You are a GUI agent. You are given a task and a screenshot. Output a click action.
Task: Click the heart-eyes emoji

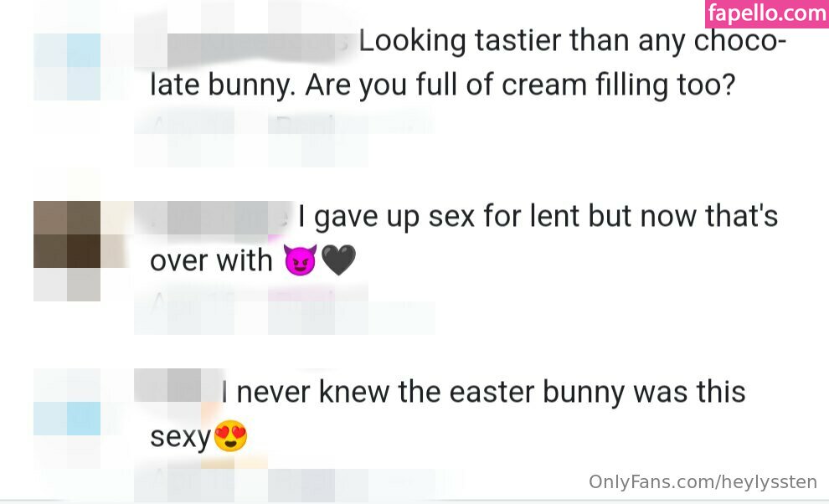click(x=230, y=437)
